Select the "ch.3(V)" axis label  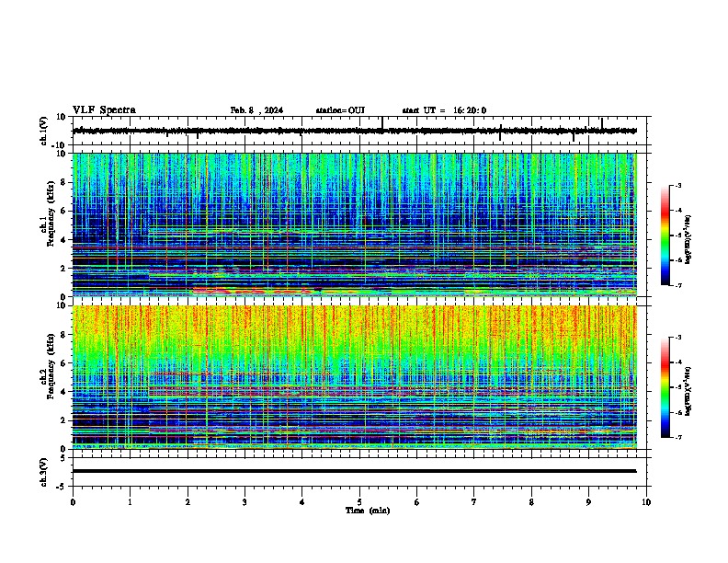(x=44, y=472)
